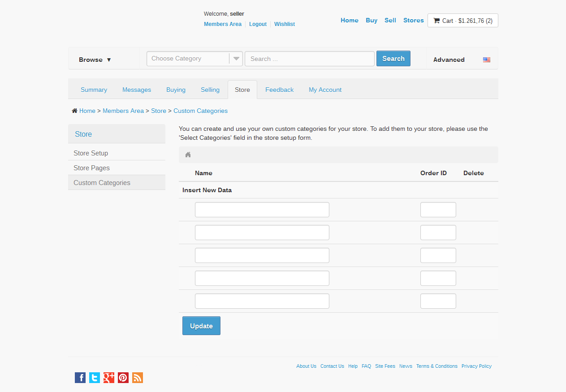The width and height of the screenshot is (566, 392).
Task: Open the My Account tab
Action: tap(325, 90)
